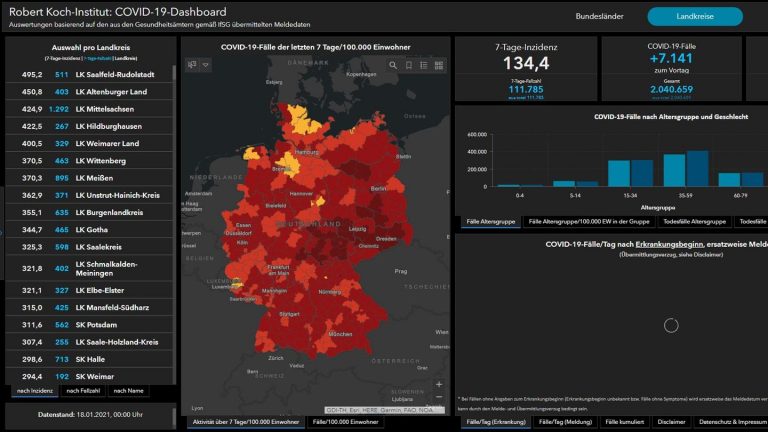Sort list by 'nach Inzidenz' tab
This screenshot has height=432, width=768.
point(35,391)
